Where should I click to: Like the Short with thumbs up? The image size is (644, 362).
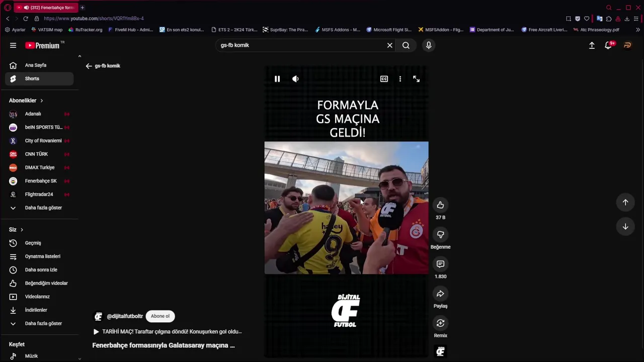tap(440, 205)
